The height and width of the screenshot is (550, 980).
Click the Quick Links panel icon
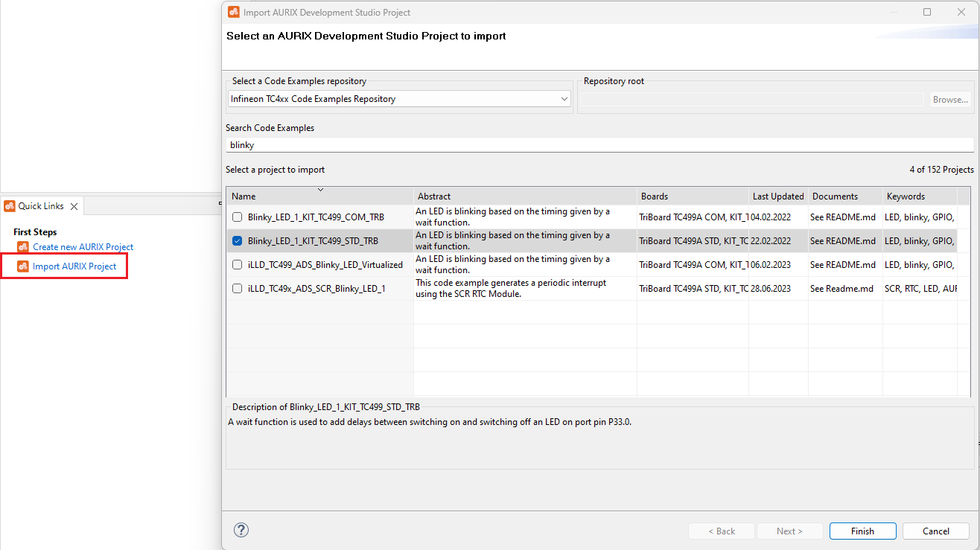[x=10, y=205]
